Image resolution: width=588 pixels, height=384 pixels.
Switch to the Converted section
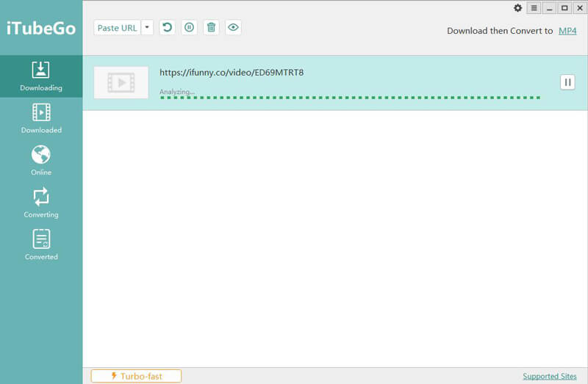point(41,245)
